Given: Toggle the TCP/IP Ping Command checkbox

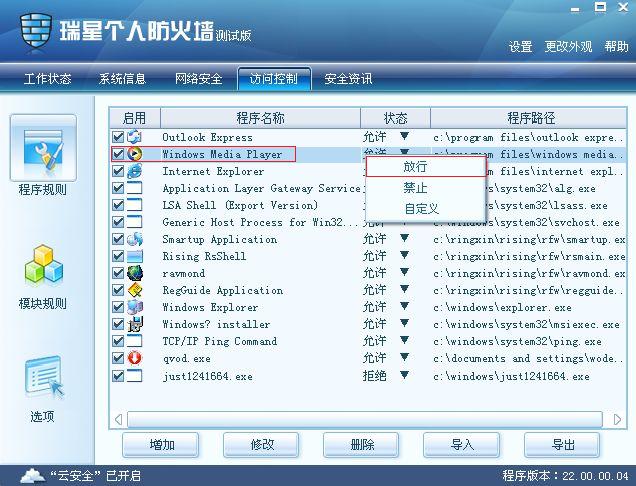Looking at the screenshot, I should (x=118, y=342).
